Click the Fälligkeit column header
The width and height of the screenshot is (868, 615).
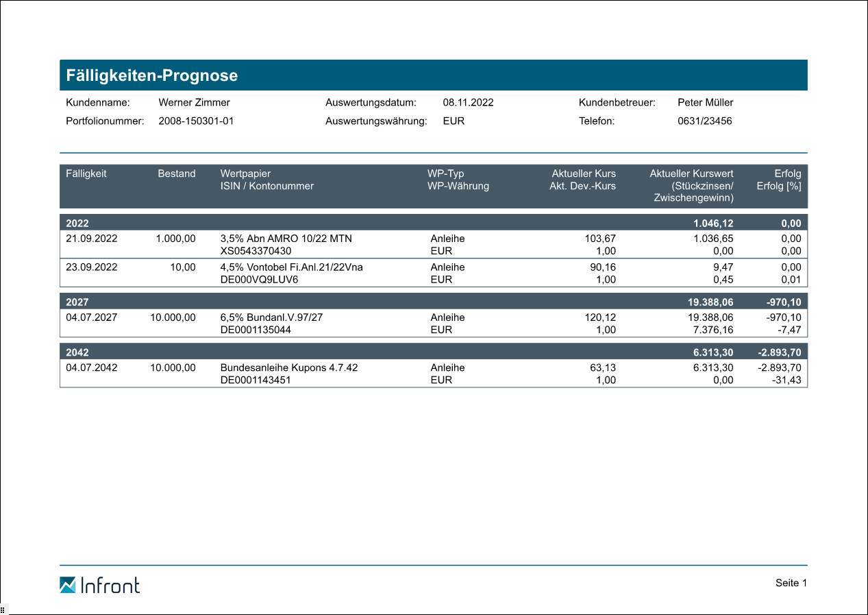pos(86,174)
